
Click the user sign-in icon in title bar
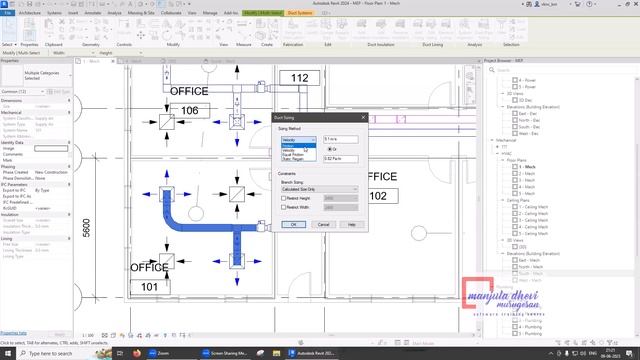(x=537, y=4)
